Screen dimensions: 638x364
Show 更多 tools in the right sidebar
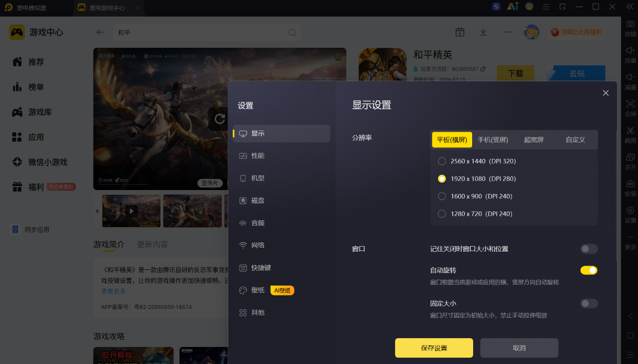coord(630,242)
